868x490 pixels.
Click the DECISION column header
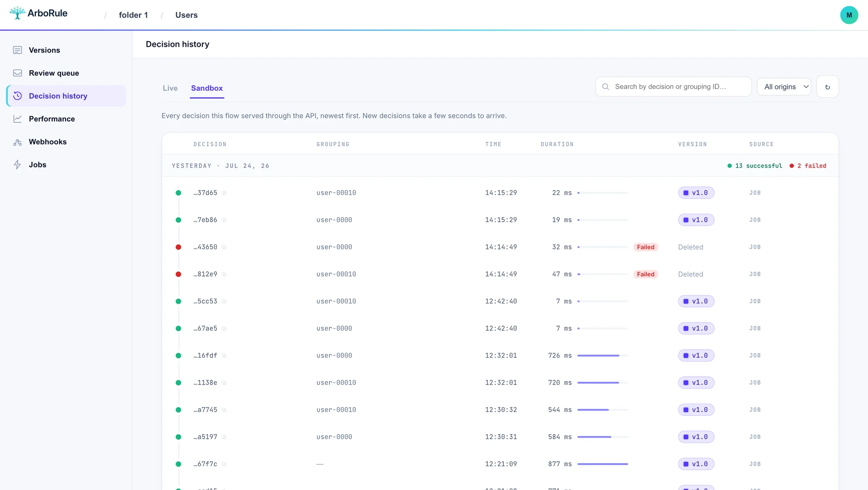(210, 145)
